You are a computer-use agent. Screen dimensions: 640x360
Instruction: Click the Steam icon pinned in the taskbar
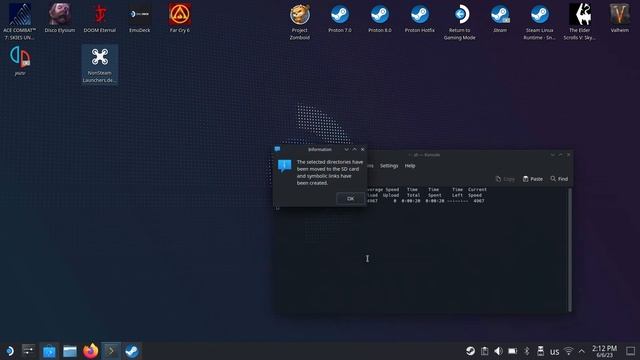coord(131,351)
